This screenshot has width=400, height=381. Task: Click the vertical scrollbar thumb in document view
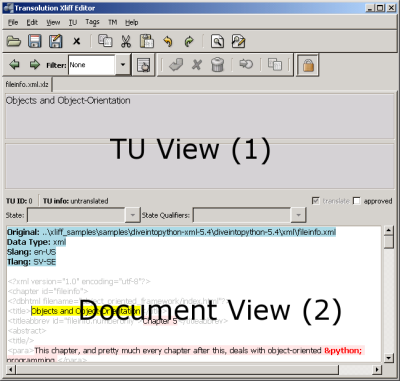pyautogui.click(x=389, y=241)
